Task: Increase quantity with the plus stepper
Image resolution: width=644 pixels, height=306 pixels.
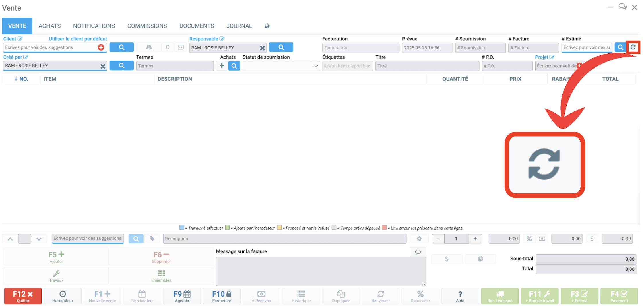Action: point(475,239)
